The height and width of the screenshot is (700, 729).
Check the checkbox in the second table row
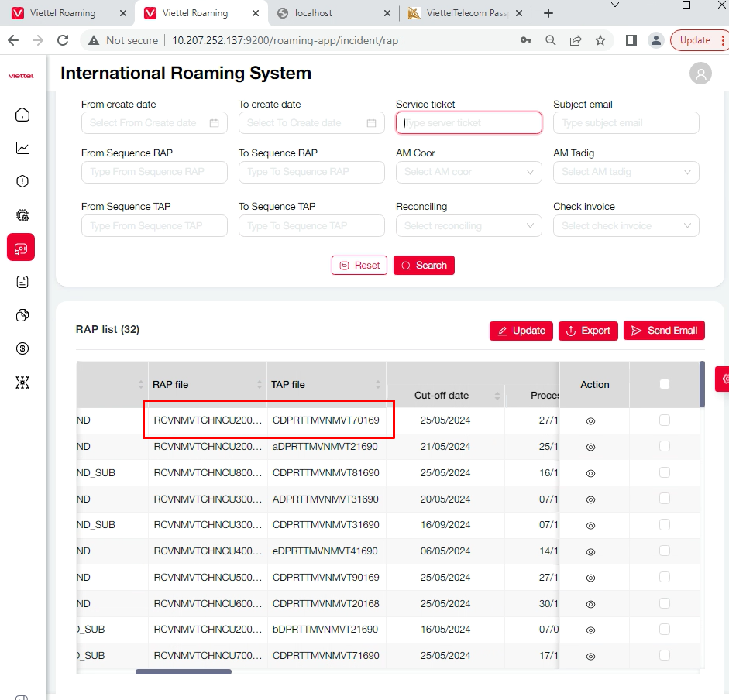(x=664, y=447)
